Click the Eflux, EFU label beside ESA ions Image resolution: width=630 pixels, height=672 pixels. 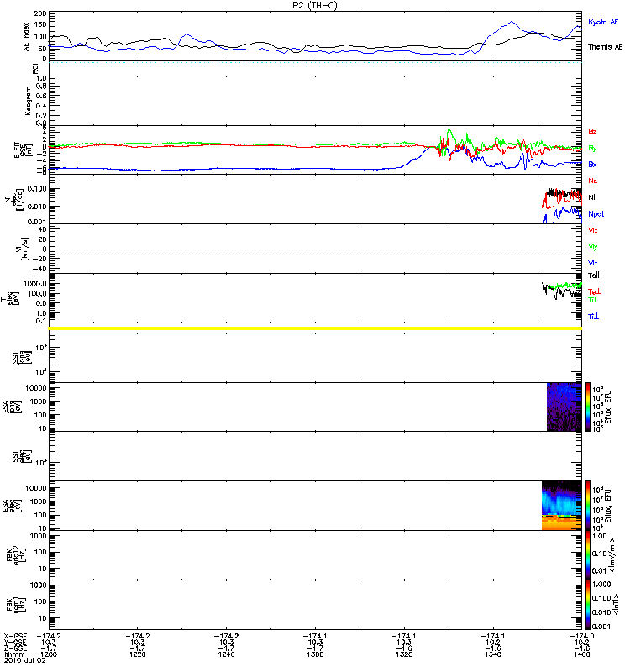pos(607,407)
